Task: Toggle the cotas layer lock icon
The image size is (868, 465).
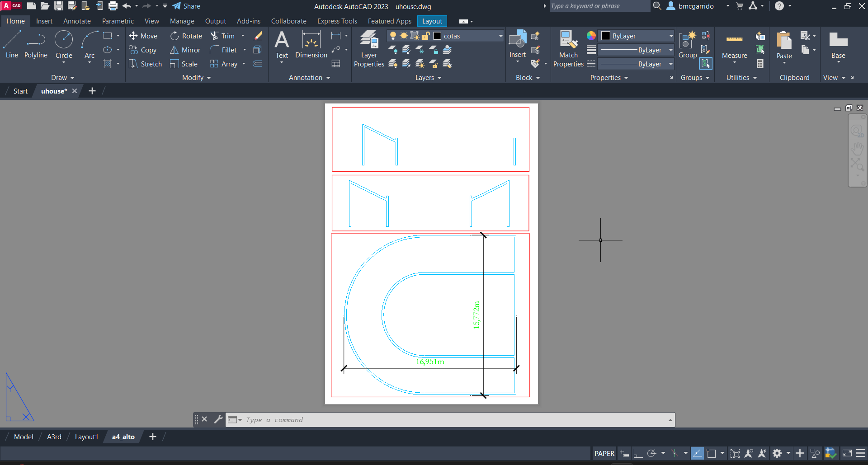Action: pos(425,36)
